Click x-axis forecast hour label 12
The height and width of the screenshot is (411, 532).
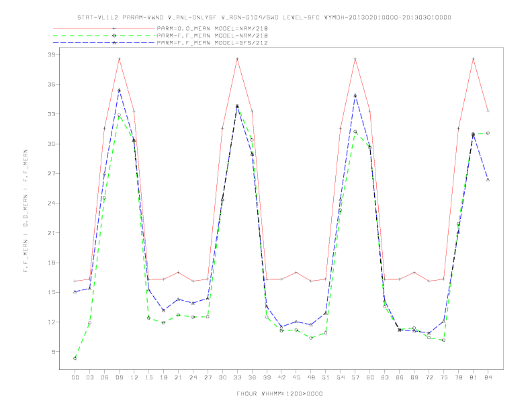click(x=134, y=377)
